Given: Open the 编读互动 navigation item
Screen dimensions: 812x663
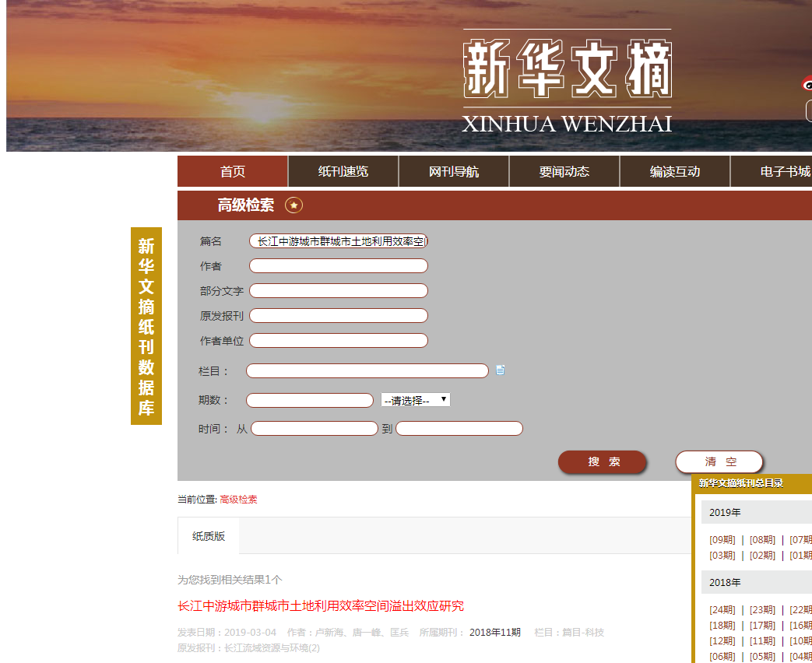Looking at the screenshot, I should click(675, 171).
